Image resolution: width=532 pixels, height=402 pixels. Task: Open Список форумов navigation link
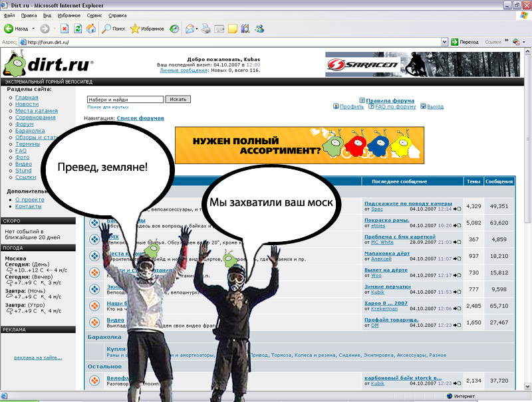point(140,118)
